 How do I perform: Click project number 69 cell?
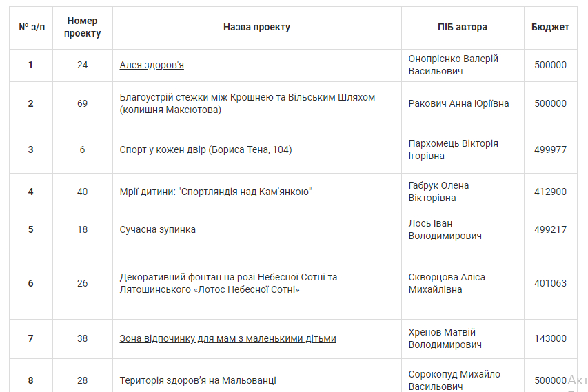click(82, 104)
